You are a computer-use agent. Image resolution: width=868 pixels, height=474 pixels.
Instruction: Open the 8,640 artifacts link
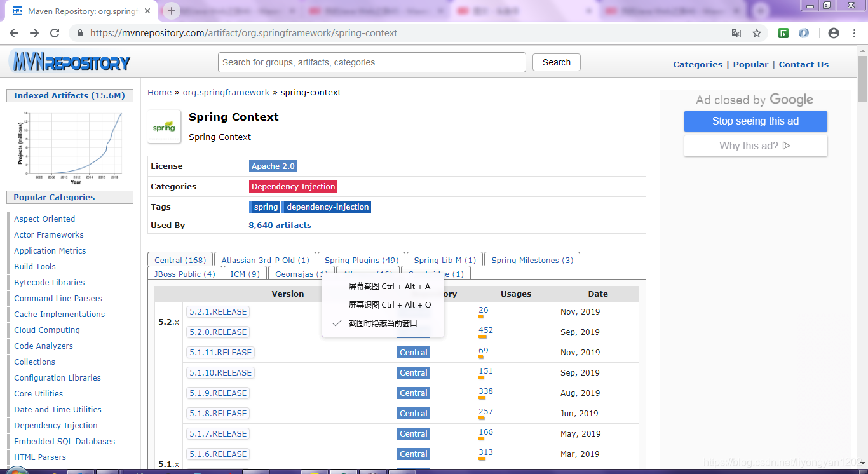point(280,225)
